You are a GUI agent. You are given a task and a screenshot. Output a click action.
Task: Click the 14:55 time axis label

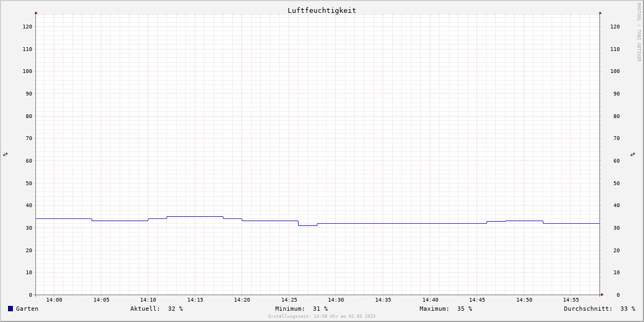(x=571, y=299)
